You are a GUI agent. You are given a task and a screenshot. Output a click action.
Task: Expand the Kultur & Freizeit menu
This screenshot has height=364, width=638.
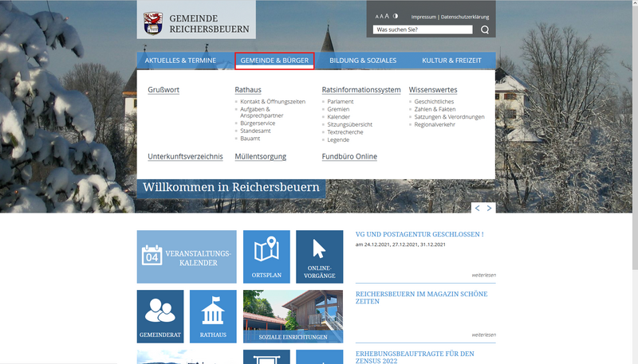[x=451, y=61]
